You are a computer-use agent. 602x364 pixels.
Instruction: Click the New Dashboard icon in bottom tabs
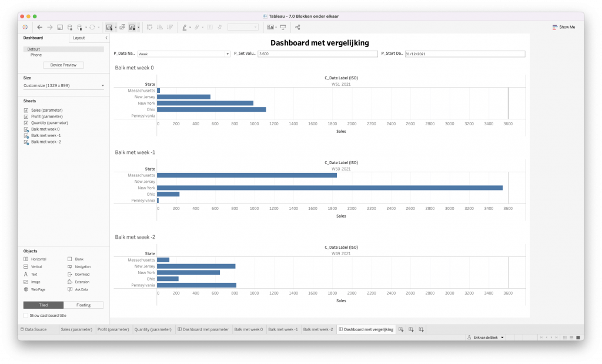(x=412, y=330)
